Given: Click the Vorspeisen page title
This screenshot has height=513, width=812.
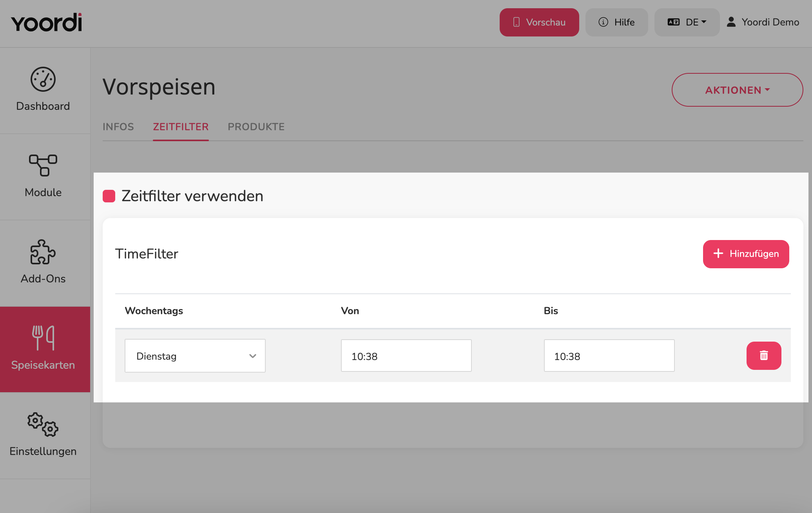Looking at the screenshot, I should pyautogui.click(x=159, y=87).
